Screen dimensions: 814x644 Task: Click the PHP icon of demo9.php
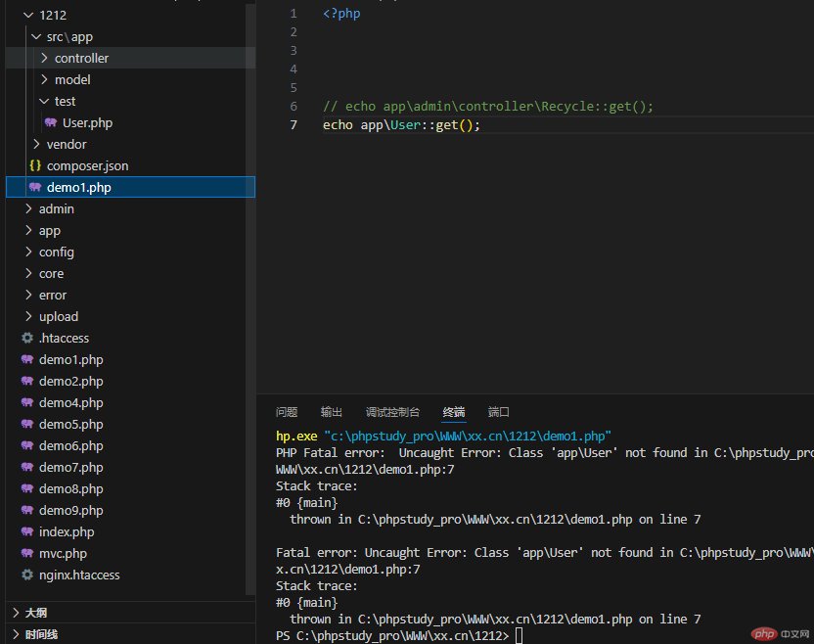click(27, 510)
